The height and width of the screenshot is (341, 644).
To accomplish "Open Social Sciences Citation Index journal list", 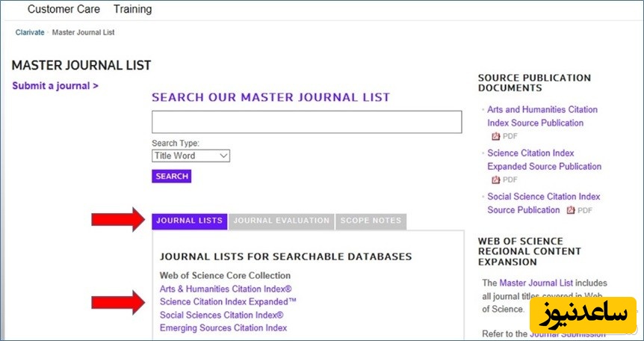I will point(222,315).
